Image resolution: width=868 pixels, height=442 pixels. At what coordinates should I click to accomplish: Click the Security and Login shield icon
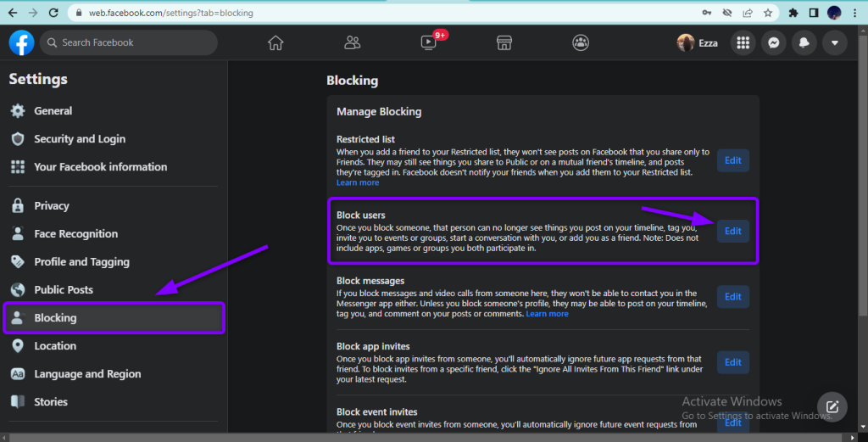pos(18,139)
